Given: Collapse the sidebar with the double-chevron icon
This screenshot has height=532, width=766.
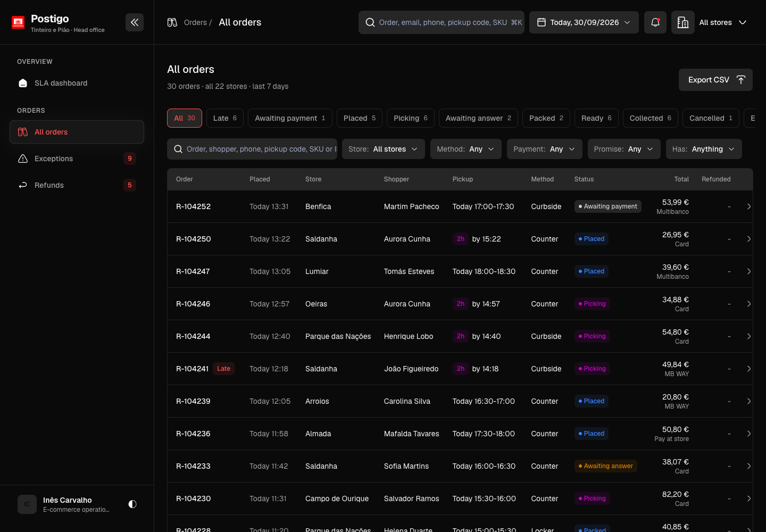Looking at the screenshot, I should tap(135, 22).
